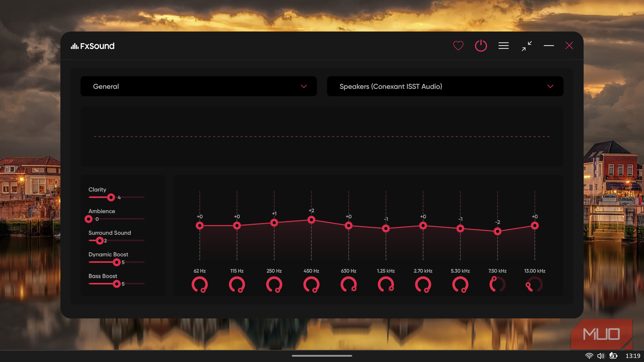This screenshot has height=362, width=644.
Task: Click the Wi-Fi icon in the taskbar
Action: coord(589,356)
